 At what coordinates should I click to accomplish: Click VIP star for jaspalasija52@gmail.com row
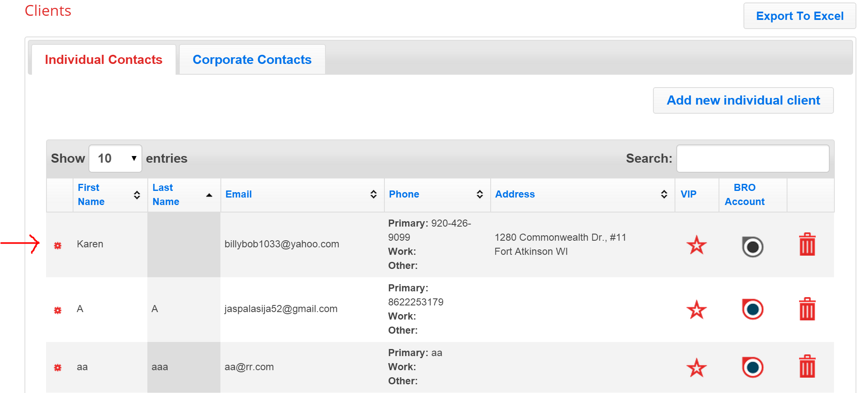[696, 310]
